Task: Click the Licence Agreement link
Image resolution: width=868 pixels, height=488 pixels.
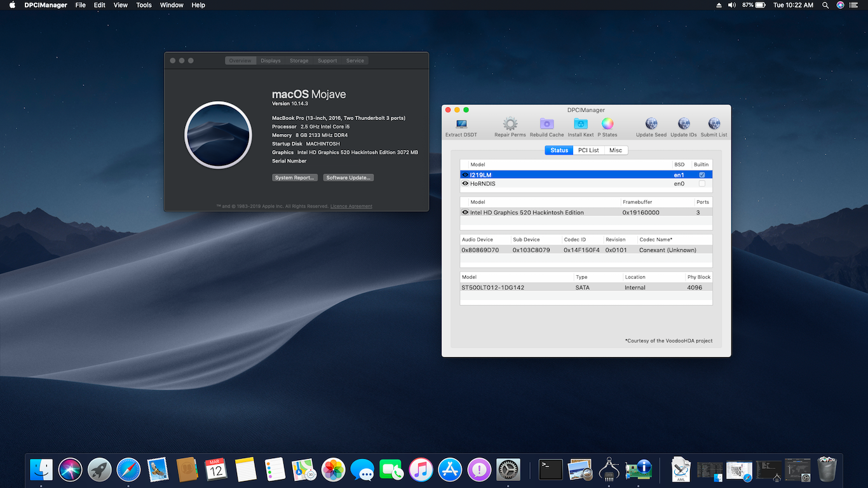Action: click(x=351, y=206)
